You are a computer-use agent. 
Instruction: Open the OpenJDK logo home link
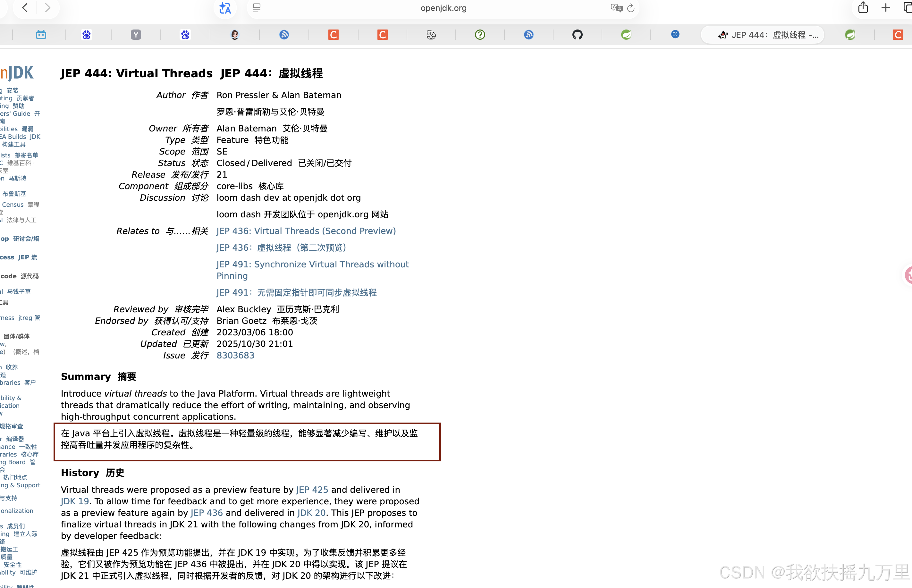pos(17,72)
